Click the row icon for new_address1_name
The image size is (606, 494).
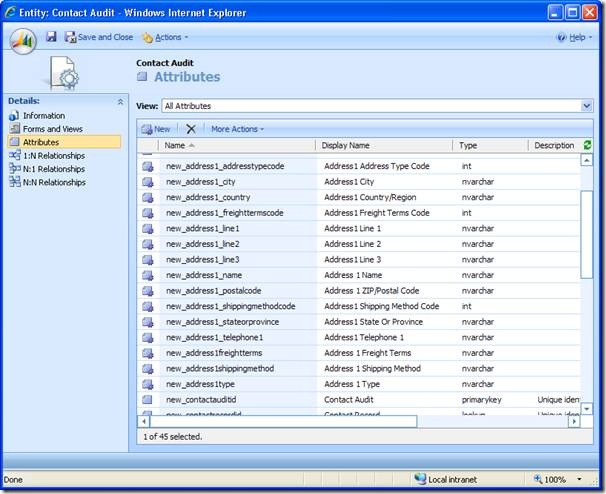pyautogui.click(x=147, y=275)
